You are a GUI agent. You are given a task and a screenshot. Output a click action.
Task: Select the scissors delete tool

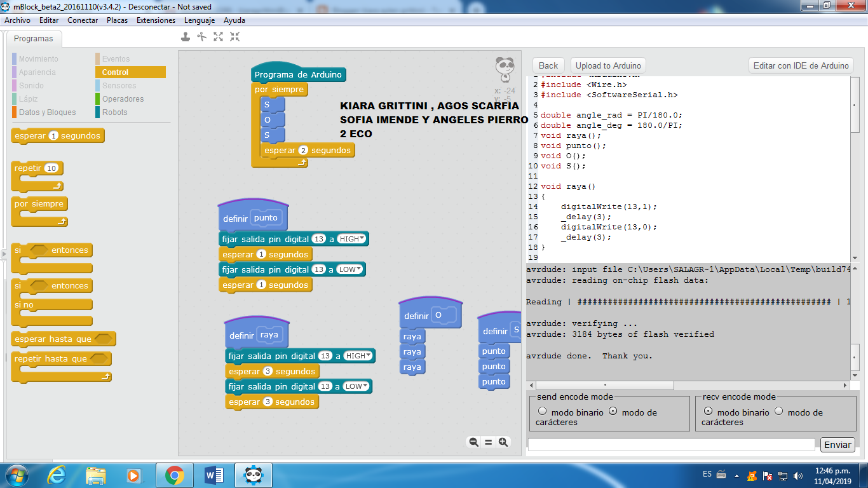202,37
